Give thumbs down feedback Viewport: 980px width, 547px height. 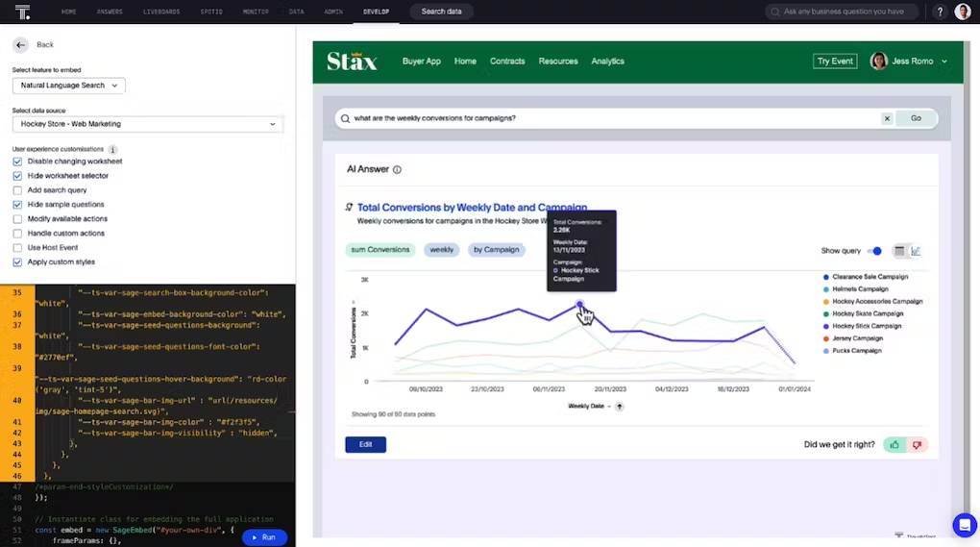(917, 444)
